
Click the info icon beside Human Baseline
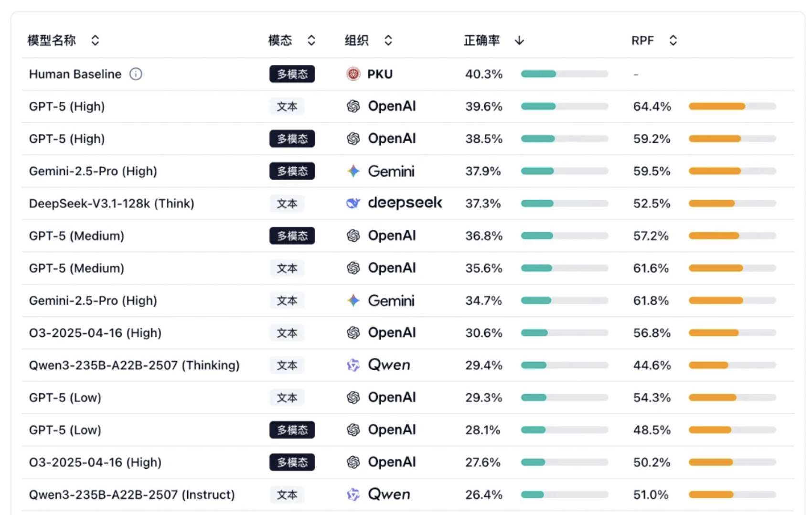[x=136, y=74]
